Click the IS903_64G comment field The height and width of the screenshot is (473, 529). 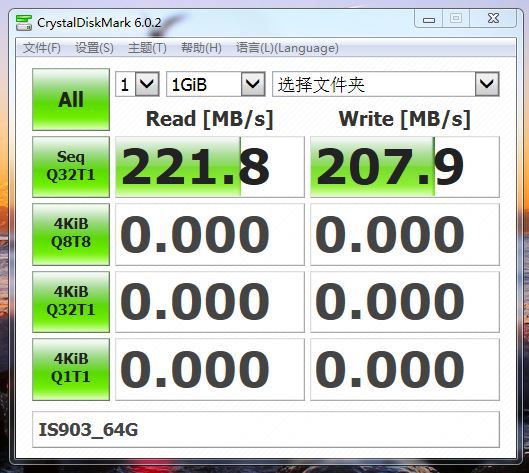point(266,429)
